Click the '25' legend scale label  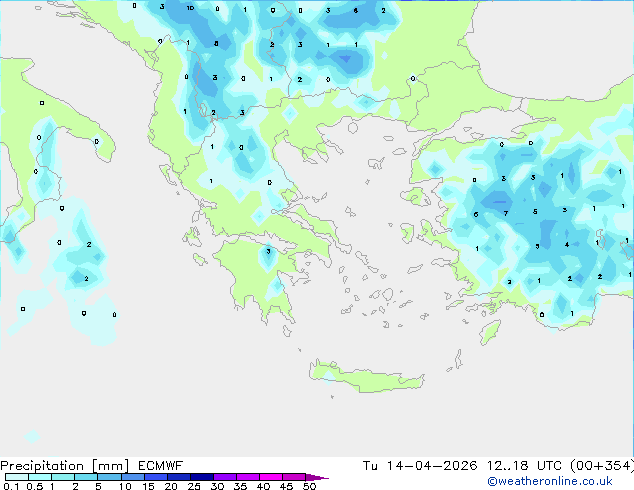(194, 486)
